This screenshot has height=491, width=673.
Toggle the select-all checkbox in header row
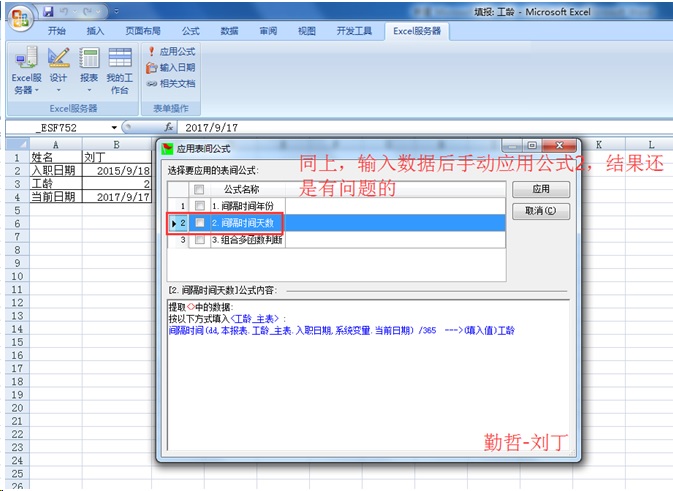click(x=199, y=189)
